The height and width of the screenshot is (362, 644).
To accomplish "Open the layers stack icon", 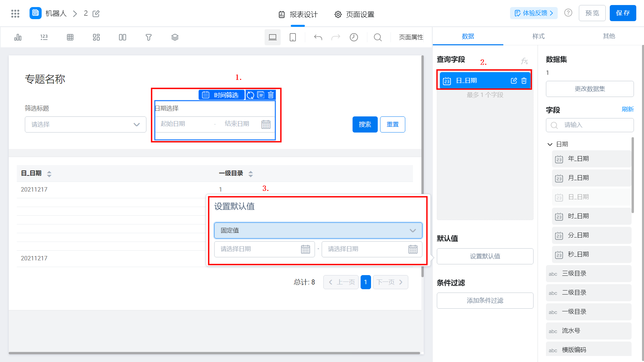I will 175,37.
